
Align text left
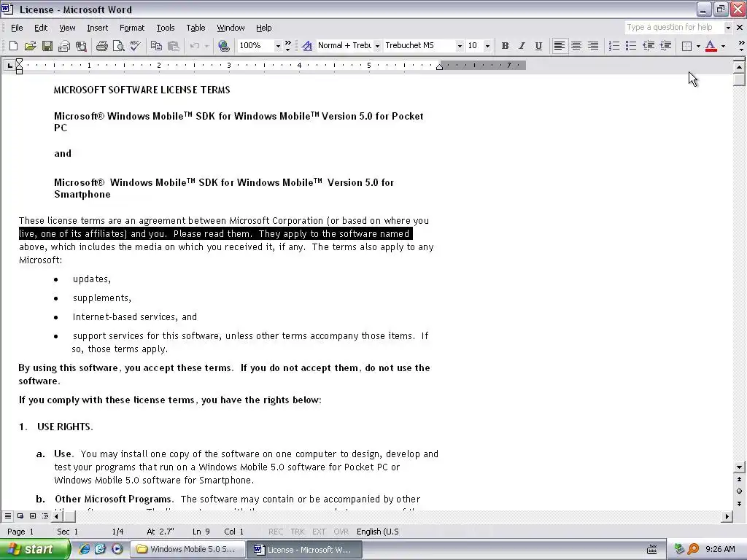pyautogui.click(x=560, y=46)
